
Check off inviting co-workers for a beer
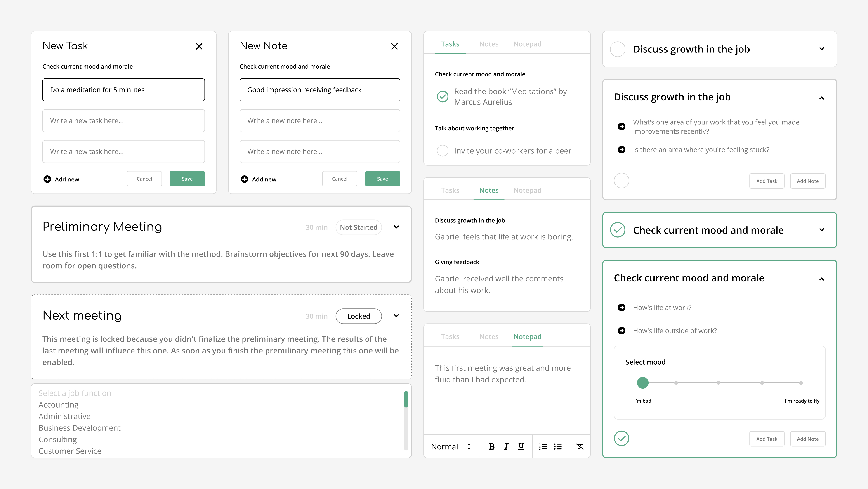click(442, 151)
